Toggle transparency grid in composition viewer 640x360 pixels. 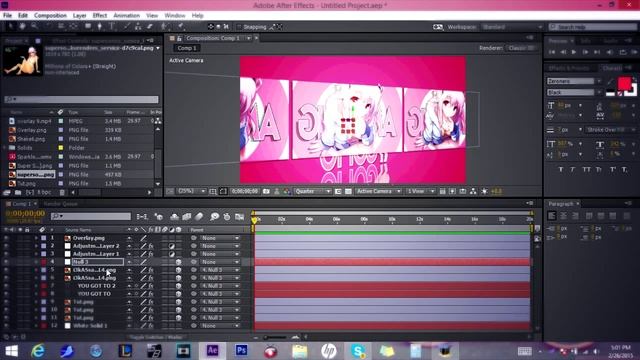(348, 191)
